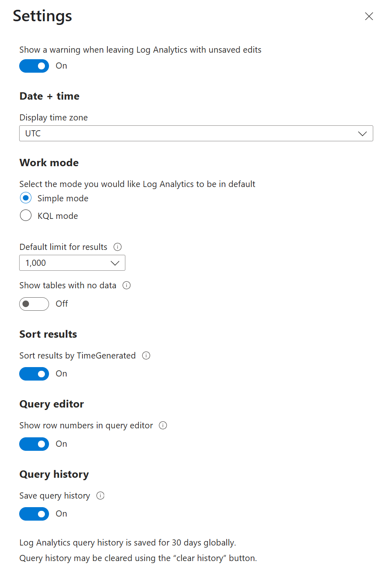
Task: Select the Simple mode radio button
Action: pos(26,198)
